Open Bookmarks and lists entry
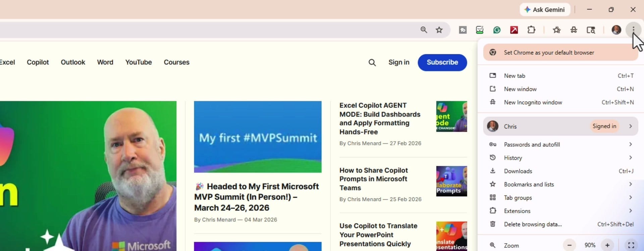 (x=560, y=184)
